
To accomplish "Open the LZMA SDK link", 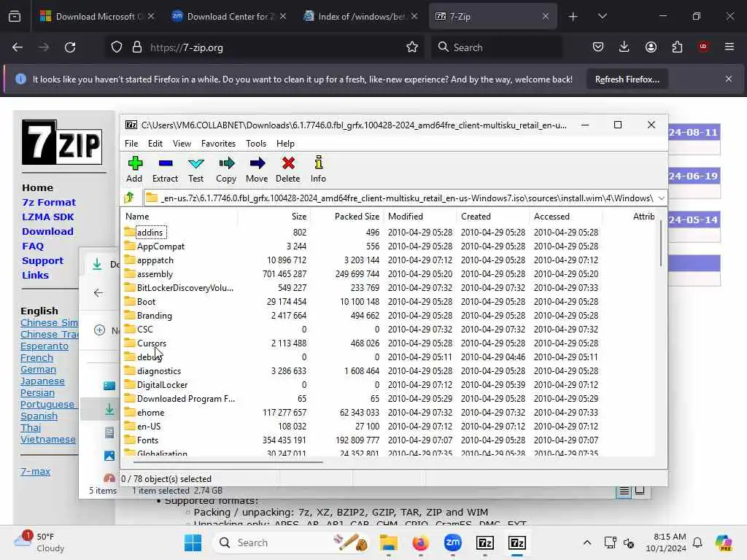I will click(47, 217).
